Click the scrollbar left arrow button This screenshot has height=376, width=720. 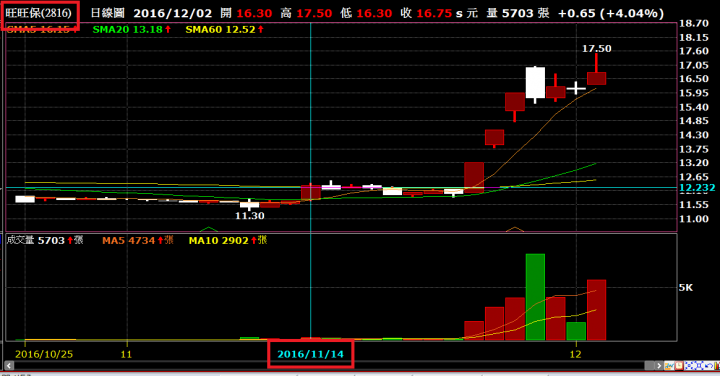point(9,365)
